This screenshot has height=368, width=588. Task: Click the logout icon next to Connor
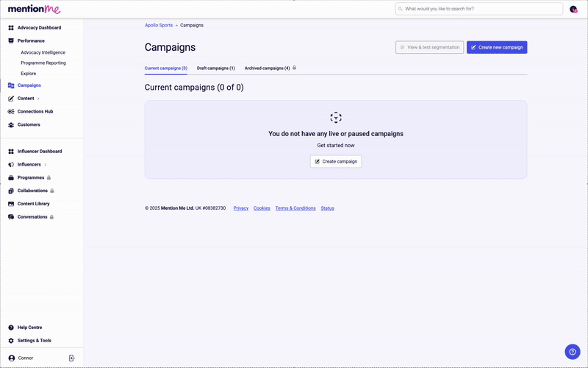[72, 358]
